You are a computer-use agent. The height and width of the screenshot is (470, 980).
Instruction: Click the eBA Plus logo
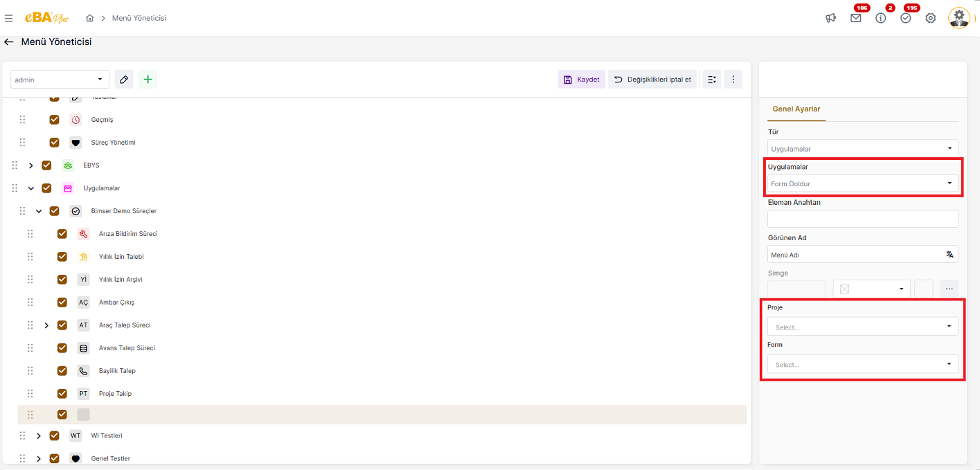click(46, 18)
